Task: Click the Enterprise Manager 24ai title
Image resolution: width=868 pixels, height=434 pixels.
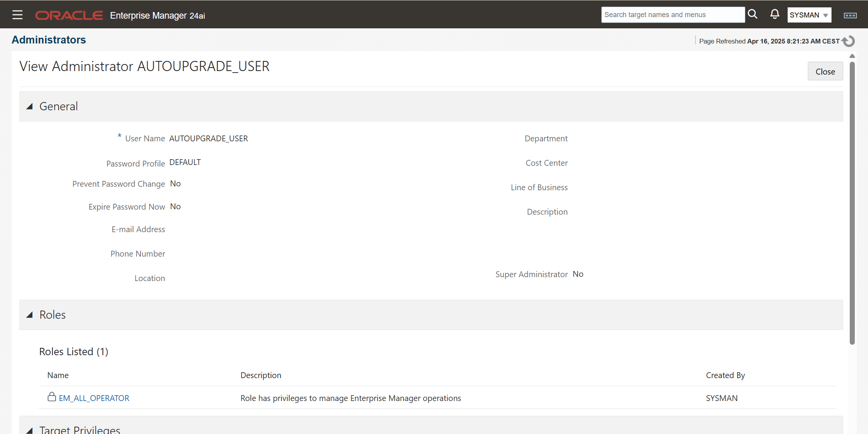Action: (157, 16)
